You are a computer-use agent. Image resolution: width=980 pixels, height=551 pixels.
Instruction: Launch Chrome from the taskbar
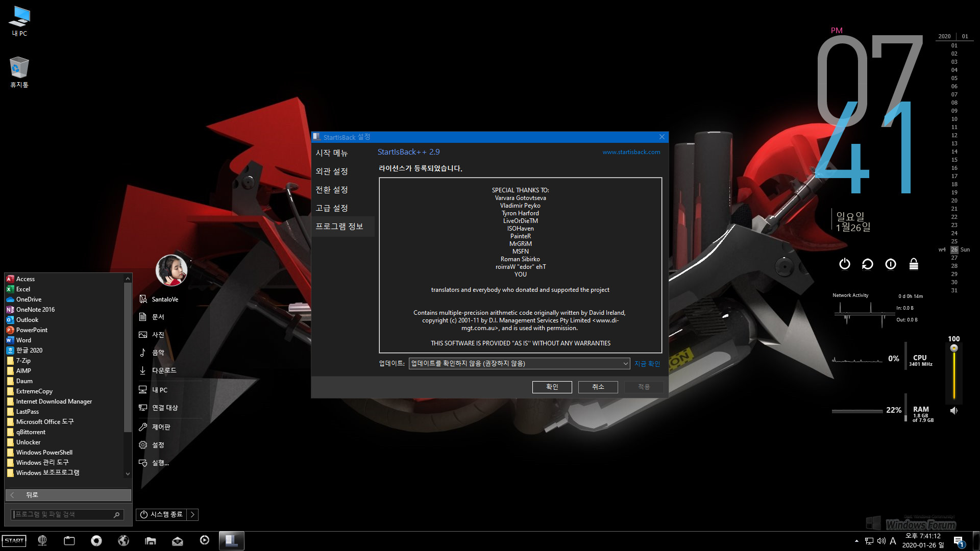[96, 541]
